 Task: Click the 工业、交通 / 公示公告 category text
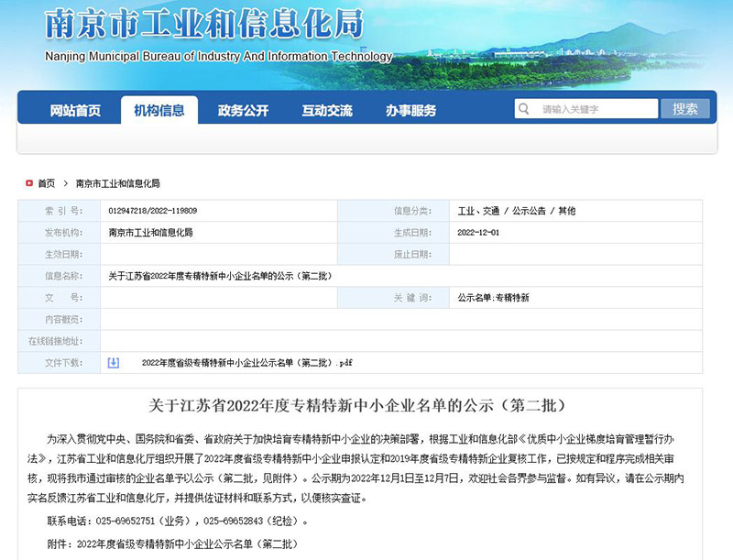click(x=516, y=211)
